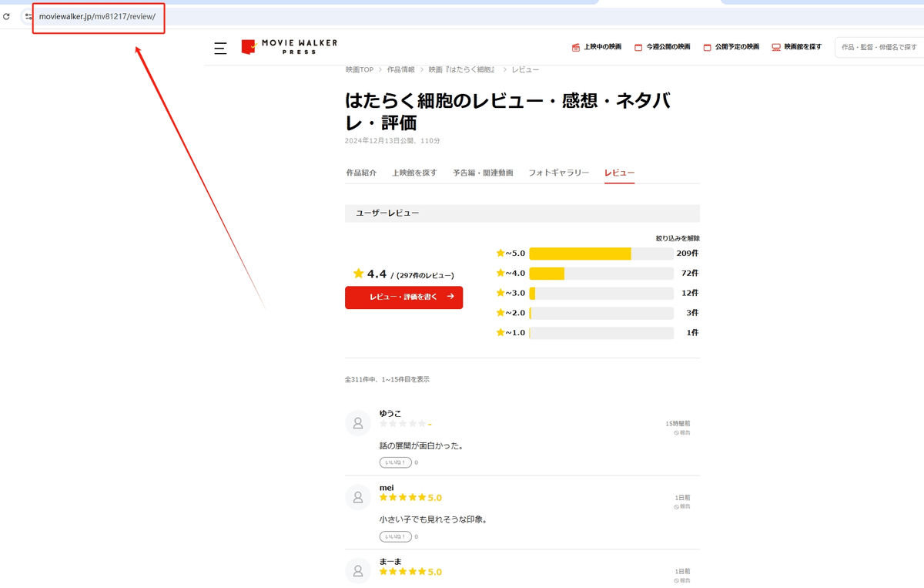Click mei's 5.0 star rating
The height and width of the screenshot is (588, 924).
coord(410,498)
